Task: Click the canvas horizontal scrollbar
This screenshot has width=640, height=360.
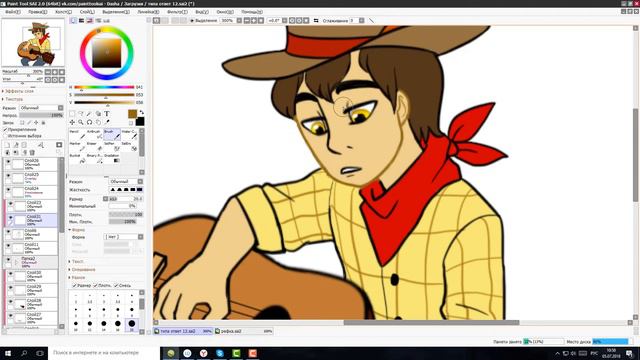Action: point(431,322)
